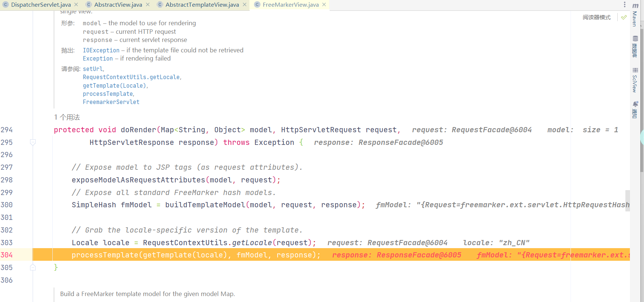Image resolution: width=644 pixels, height=302 pixels.
Task: Open the SciView tool window
Action: pyautogui.click(x=635, y=80)
